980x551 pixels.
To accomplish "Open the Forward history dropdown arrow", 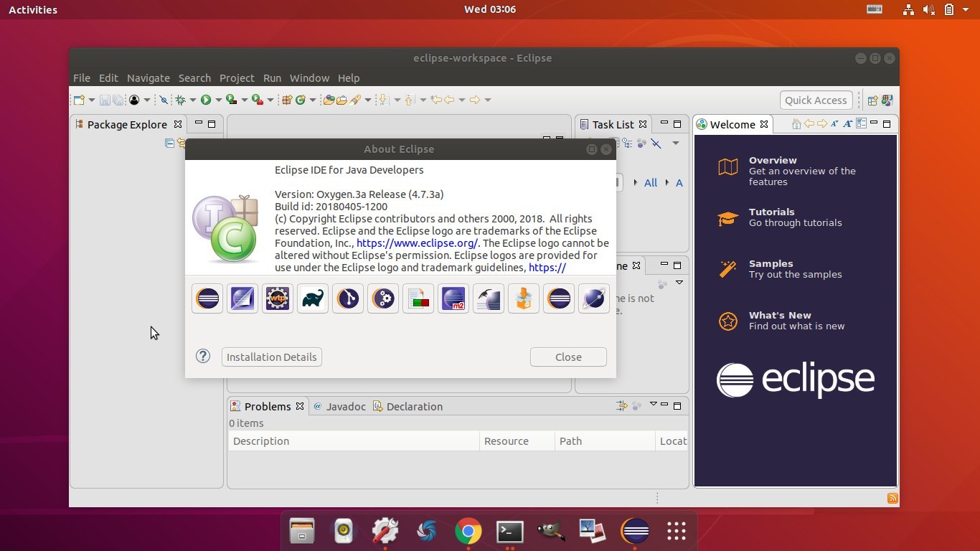I will pos(487,100).
